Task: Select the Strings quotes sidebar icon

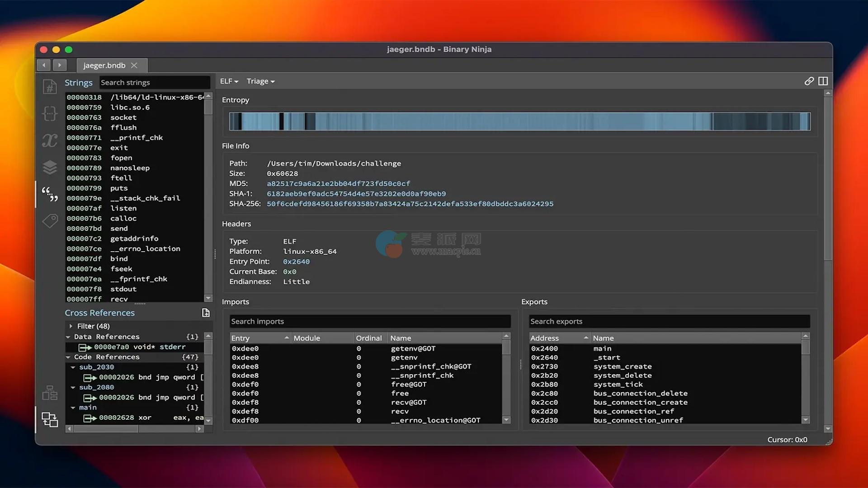Action: pos(50,194)
